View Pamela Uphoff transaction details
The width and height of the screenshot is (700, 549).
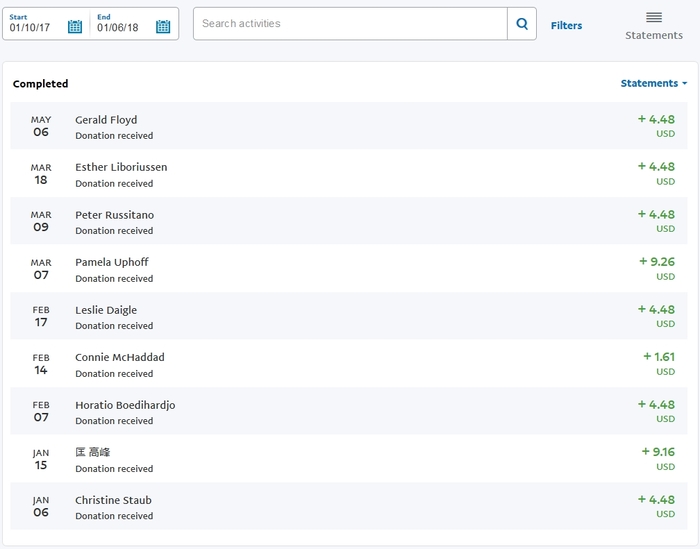[x=111, y=262]
